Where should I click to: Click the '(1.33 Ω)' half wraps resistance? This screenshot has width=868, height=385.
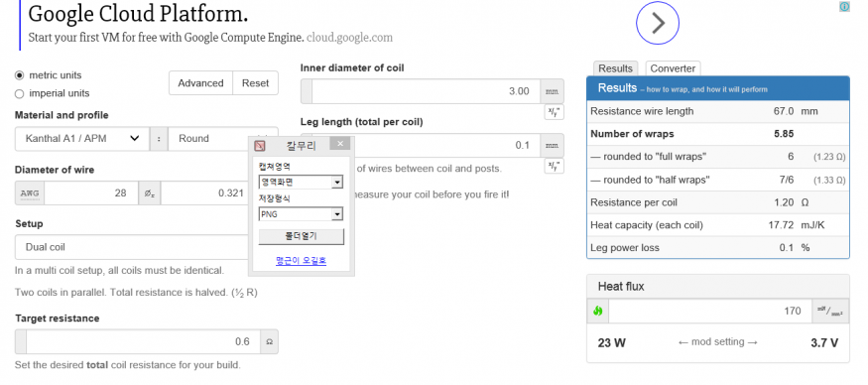(829, 180)
